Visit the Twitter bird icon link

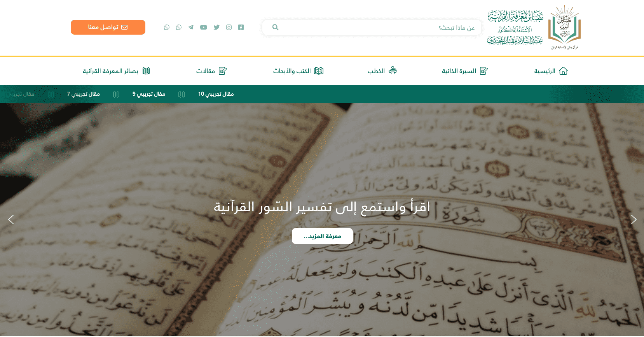pyautogui.click(x=216, y=27)
